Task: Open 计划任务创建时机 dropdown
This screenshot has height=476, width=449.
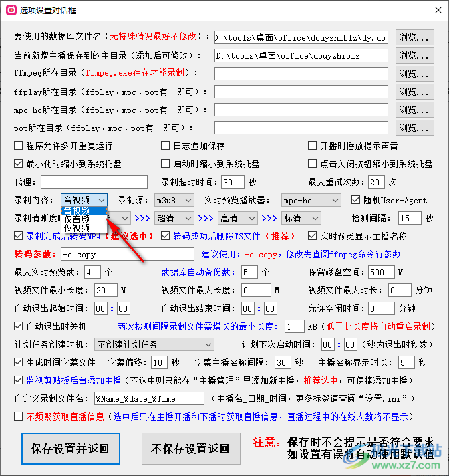Action: coord(154,344)
